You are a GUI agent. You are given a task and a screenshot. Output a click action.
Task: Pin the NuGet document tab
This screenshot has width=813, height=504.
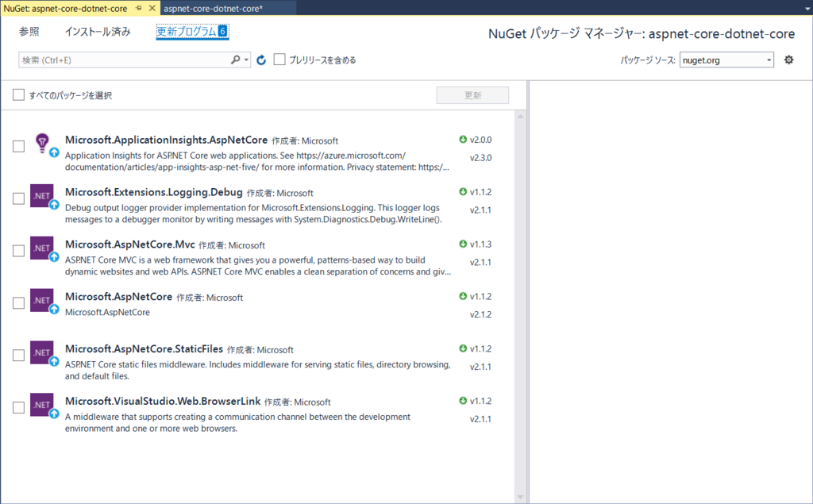pos(139,8)
